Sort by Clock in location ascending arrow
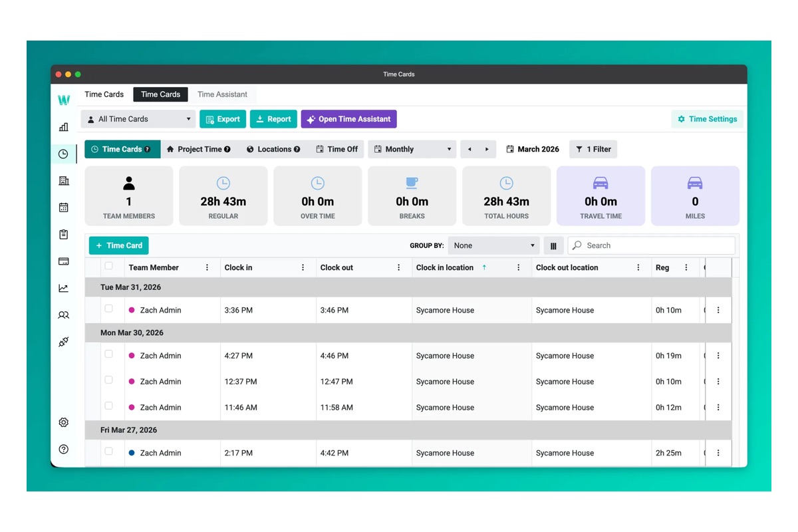Viewport: 798px width, 532px height. (484, 267)
